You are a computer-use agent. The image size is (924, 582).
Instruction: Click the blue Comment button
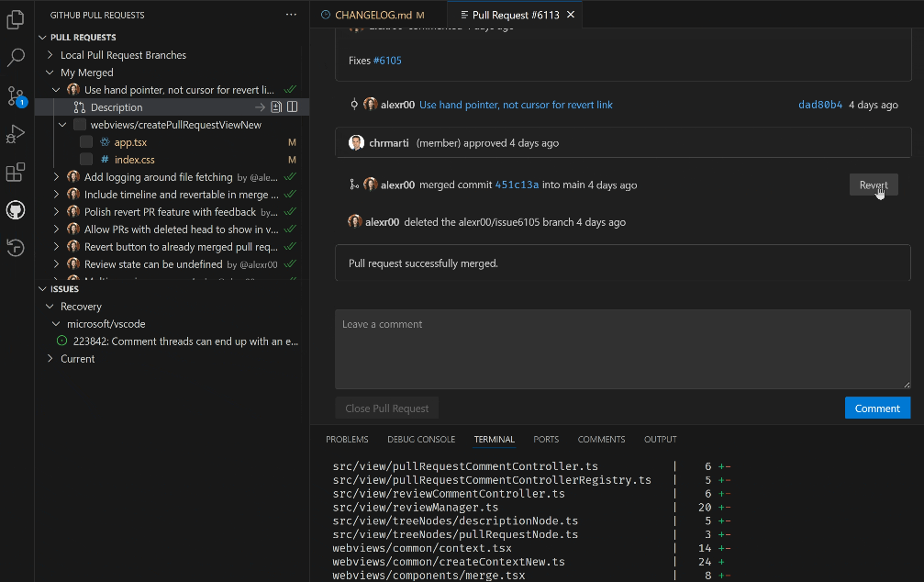[x=877, y=409]
